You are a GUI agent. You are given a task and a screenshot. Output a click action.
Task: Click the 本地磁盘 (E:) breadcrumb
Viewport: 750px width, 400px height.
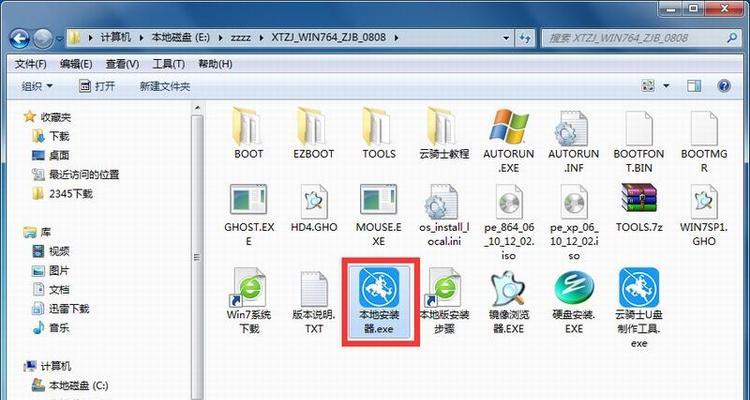[181, 37]
